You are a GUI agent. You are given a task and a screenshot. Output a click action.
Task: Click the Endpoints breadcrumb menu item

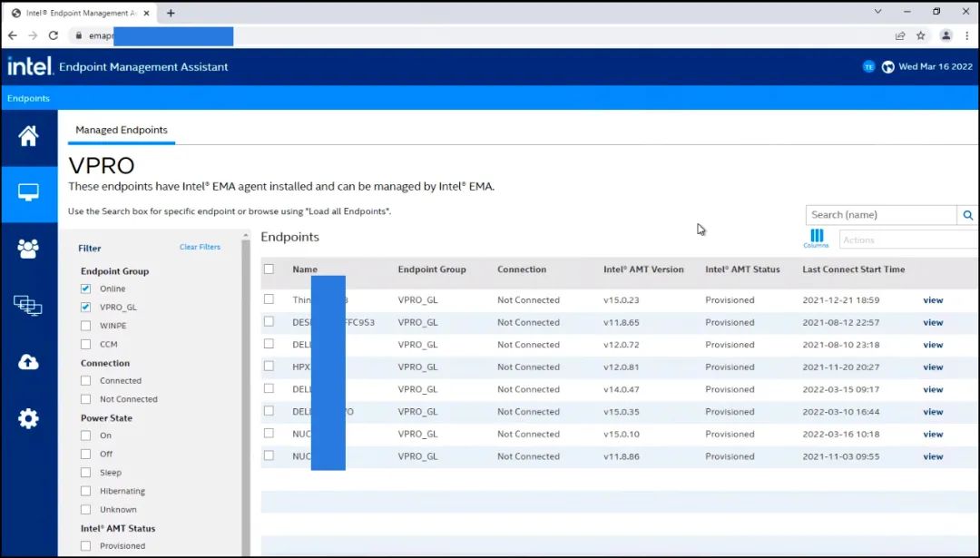[x=28, y=98]
